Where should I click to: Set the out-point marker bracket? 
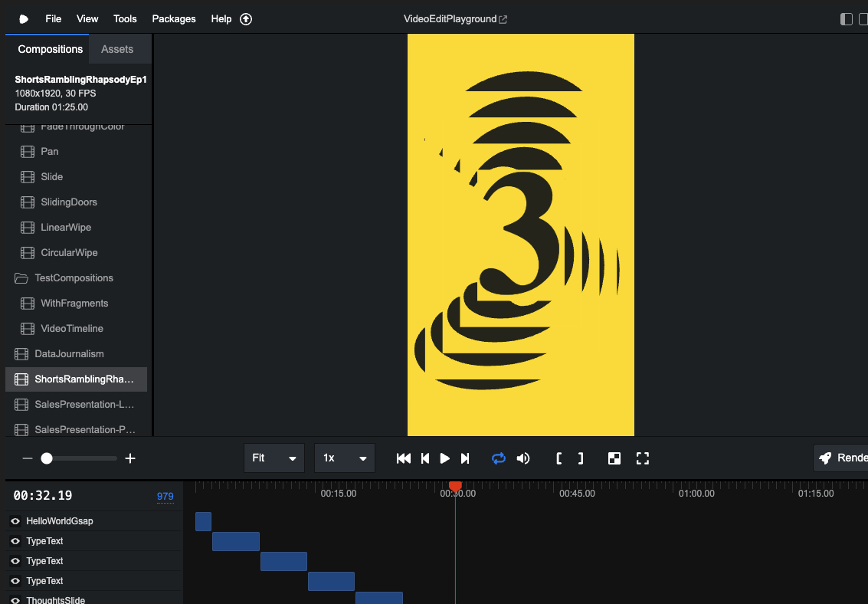click(581, 458)
